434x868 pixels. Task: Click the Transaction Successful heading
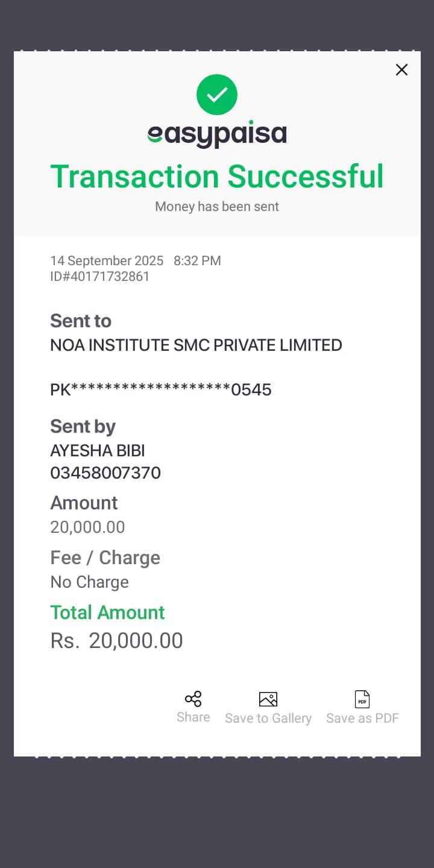coord(217,177)
